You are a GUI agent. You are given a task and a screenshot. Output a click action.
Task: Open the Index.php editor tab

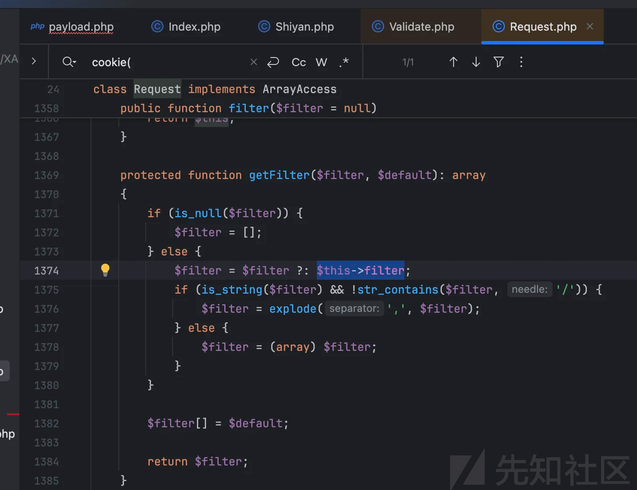186,27
